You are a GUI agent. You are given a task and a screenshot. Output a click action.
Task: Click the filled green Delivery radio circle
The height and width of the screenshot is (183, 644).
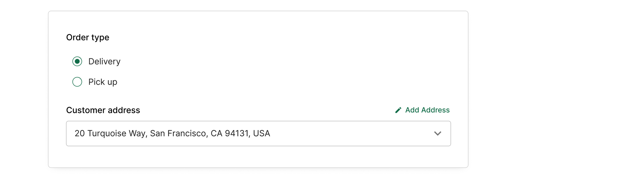coord(77,61)
